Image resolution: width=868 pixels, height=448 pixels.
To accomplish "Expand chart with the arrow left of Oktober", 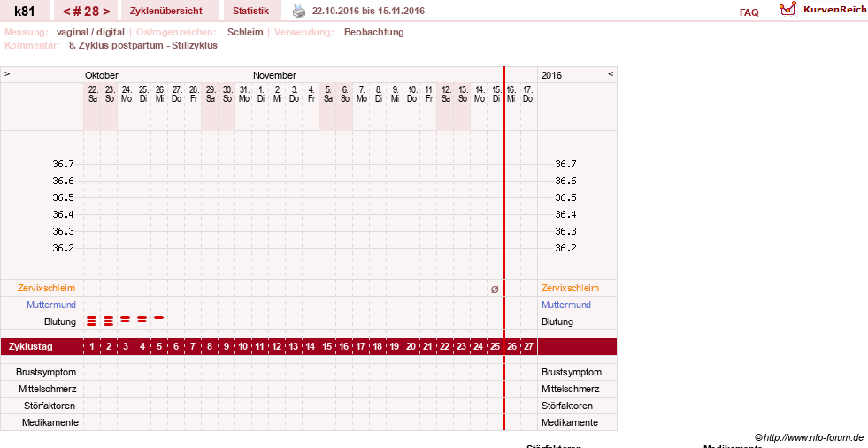I will [x=7, y=73].
